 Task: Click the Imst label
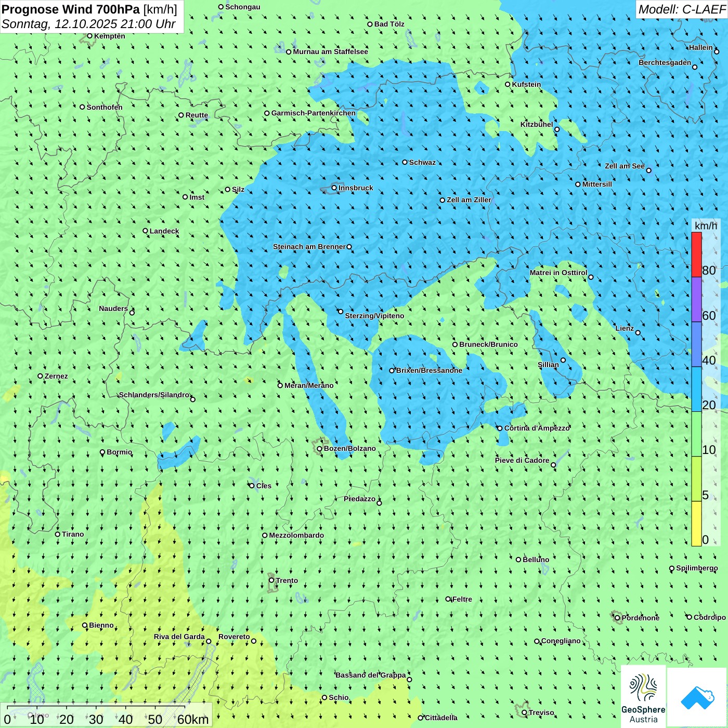197,197
